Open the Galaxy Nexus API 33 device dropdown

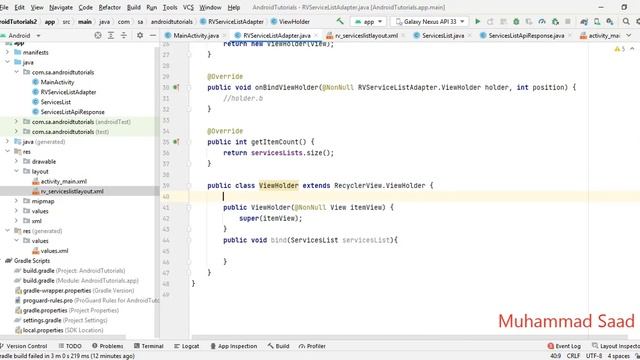[x=430, y=22]
